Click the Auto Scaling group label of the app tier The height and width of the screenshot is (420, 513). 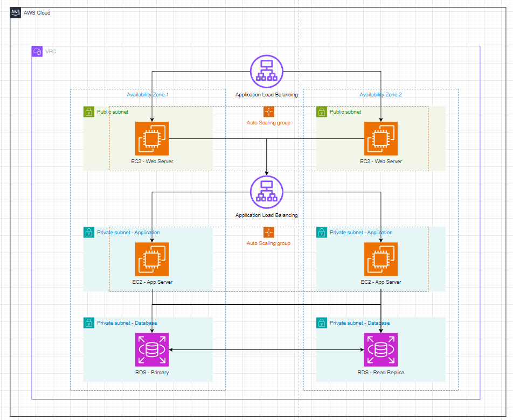(268, 243)
